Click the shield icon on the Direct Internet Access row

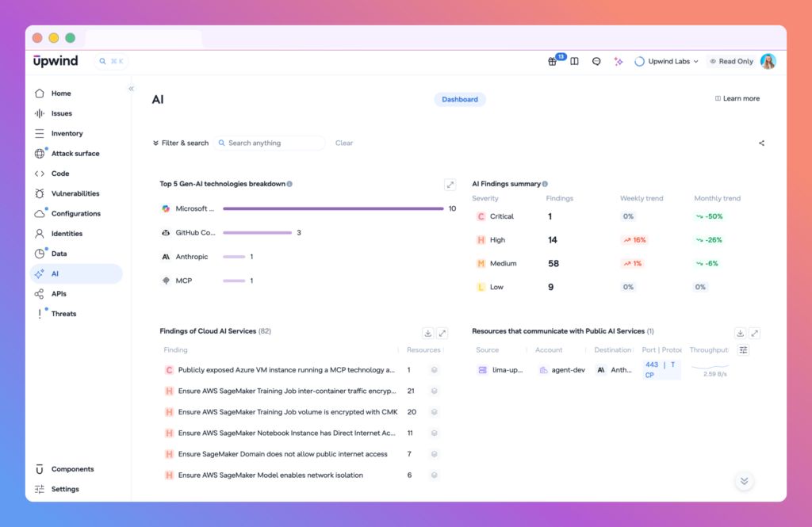(434, 433)
